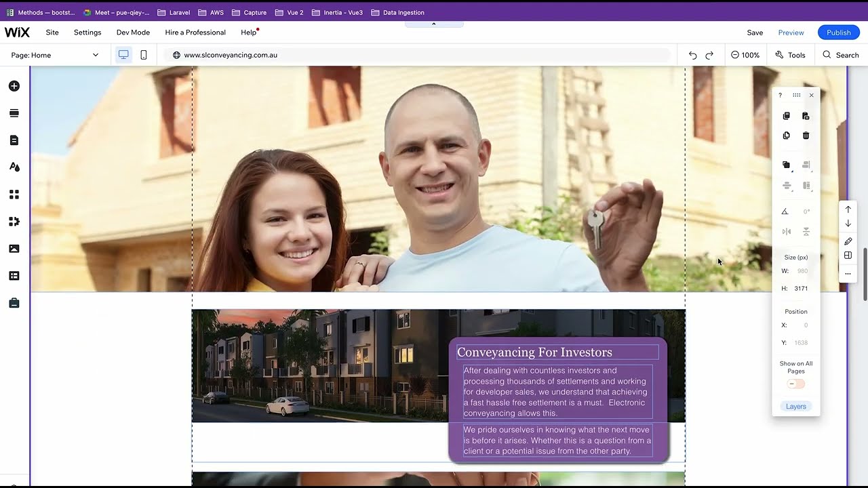Open the 100% zoom control
This screenshot has width=868, height=488.
745,55
